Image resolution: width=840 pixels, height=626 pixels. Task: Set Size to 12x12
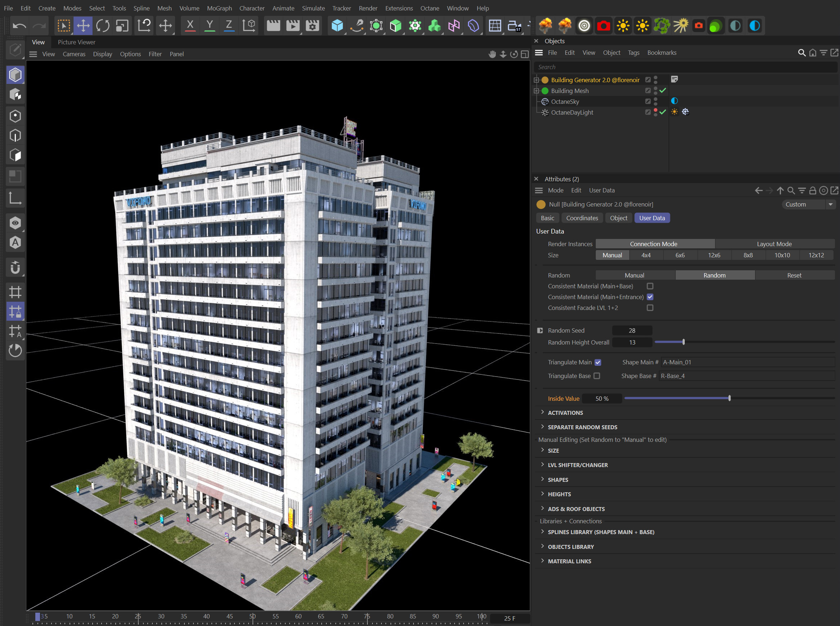[816, 255]
